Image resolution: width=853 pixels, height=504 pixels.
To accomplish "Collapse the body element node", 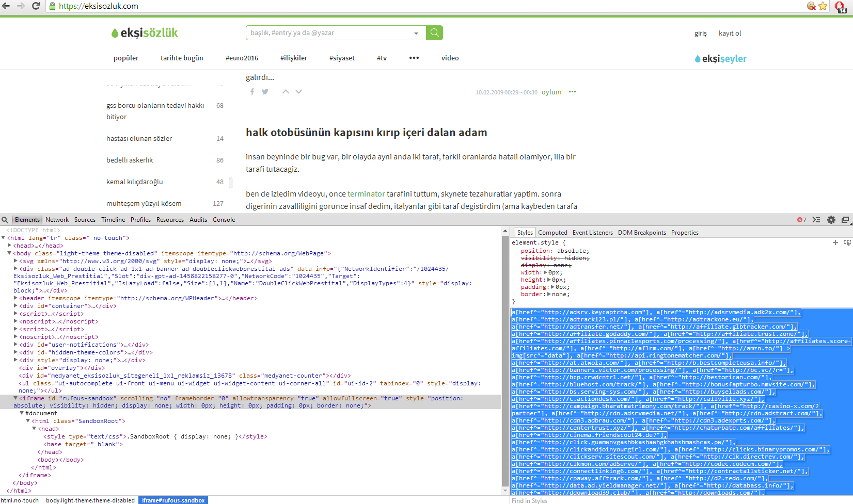I will 9,253.
